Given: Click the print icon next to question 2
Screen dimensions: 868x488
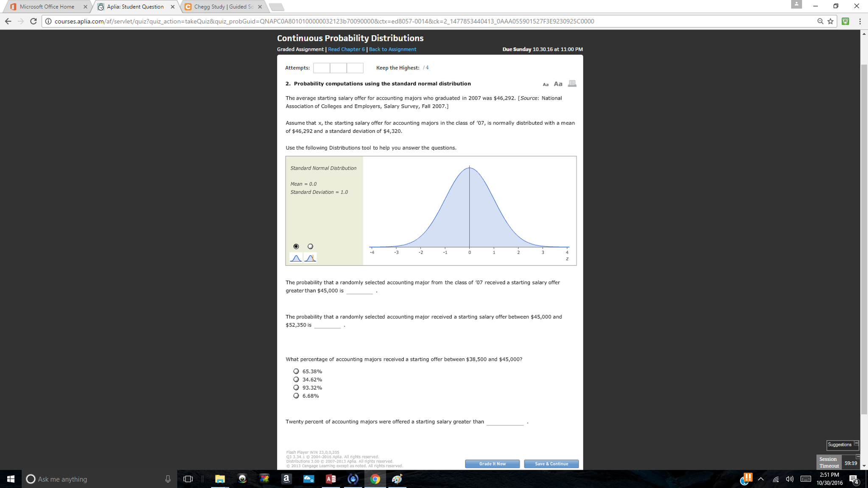Looking at the screenshot, I should click(572, 83).
